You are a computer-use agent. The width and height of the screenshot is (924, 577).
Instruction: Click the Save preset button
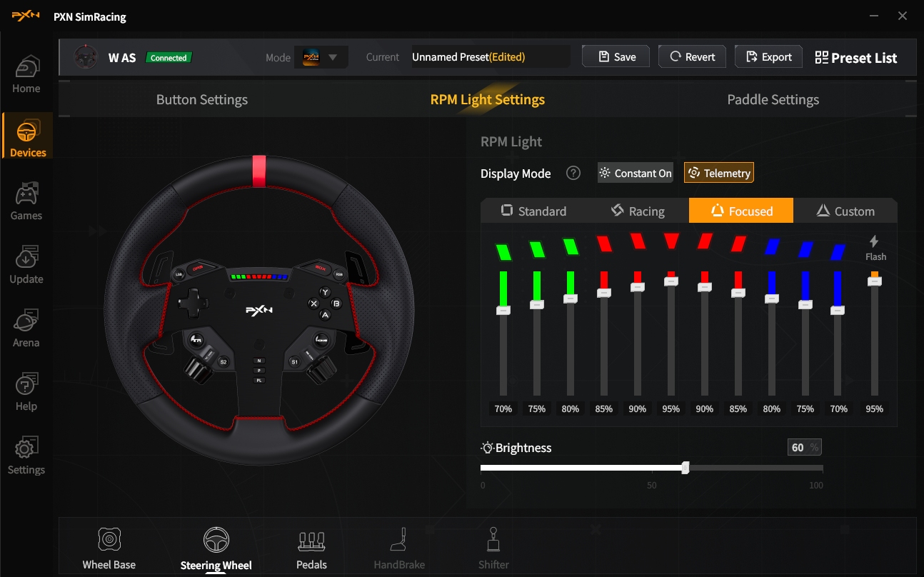point(616,57)
